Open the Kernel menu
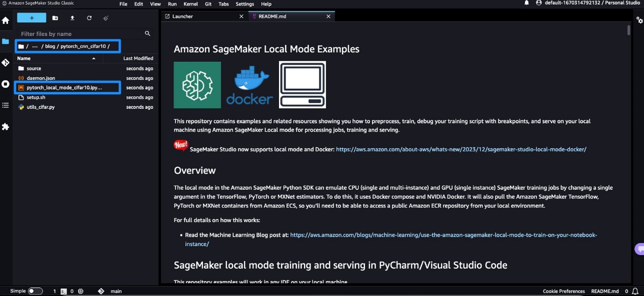Viewport: 644px width, 296px height. pyautogui.click(x=190, y=4)
